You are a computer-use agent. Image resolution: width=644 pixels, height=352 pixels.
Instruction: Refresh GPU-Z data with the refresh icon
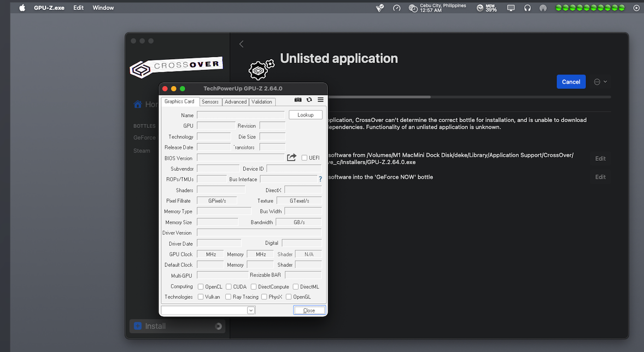coord(309,100)
